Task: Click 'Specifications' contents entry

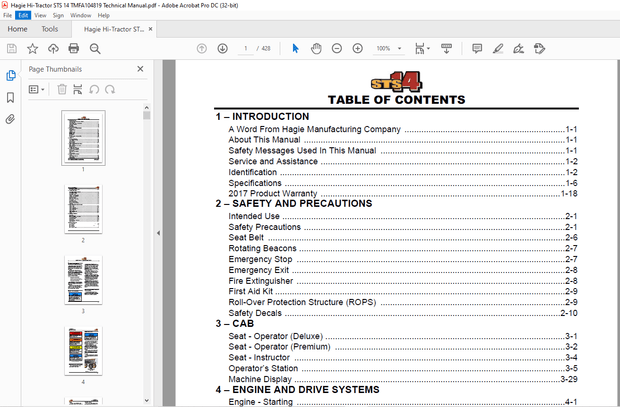Action: tap(255, 183)
